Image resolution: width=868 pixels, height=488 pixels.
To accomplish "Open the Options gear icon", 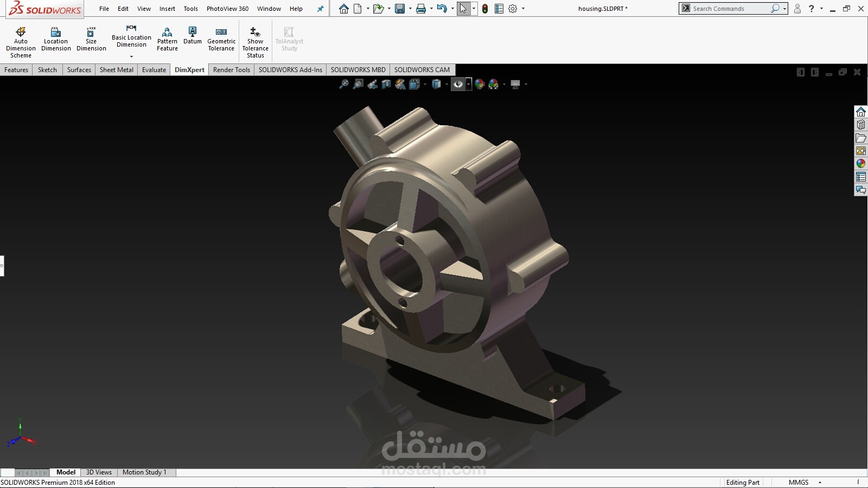I will click(513, 9).
